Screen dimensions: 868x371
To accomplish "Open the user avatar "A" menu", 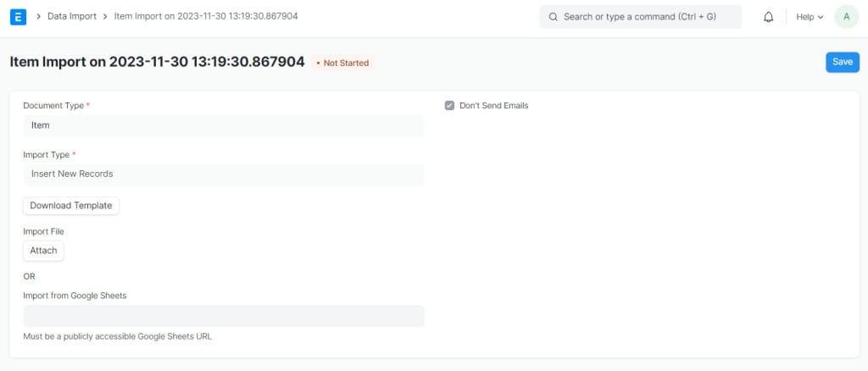I will coord(846,17).
